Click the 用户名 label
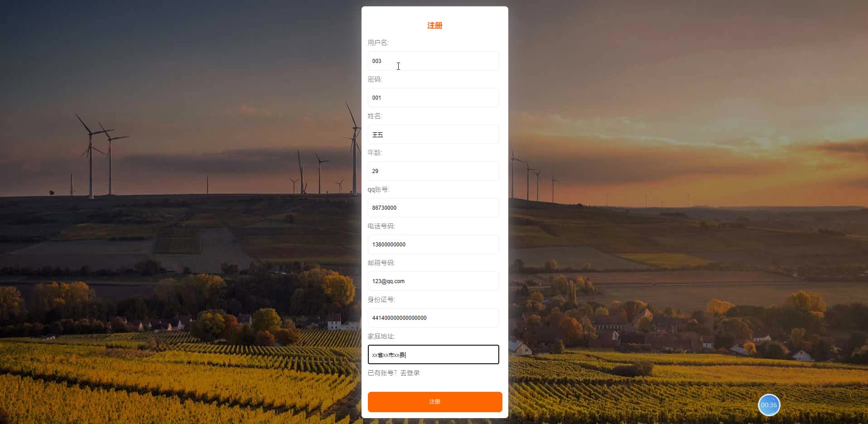Viewport: 868px width, 424px height. 378,43
